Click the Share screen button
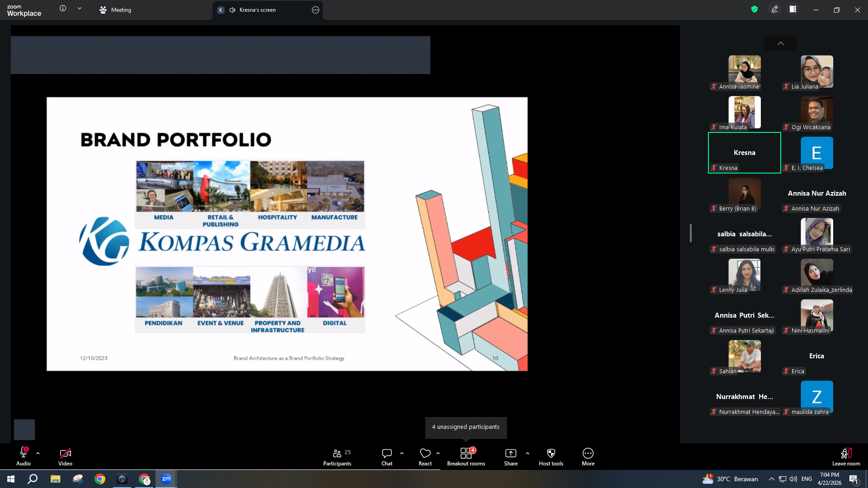The width and height of the screenshot is (868, 488). [511, 456]
